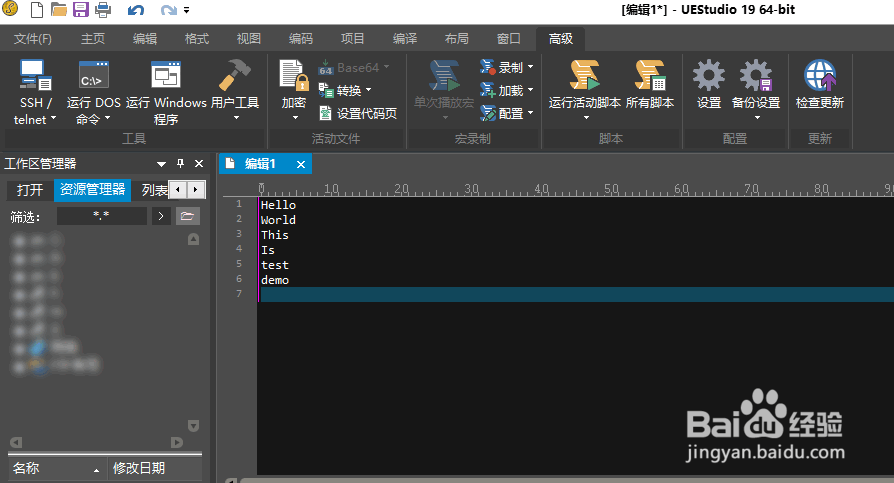The image size is (894, 483).
Task: Click the browse folder icon next to filter
Action: (188, 216)
